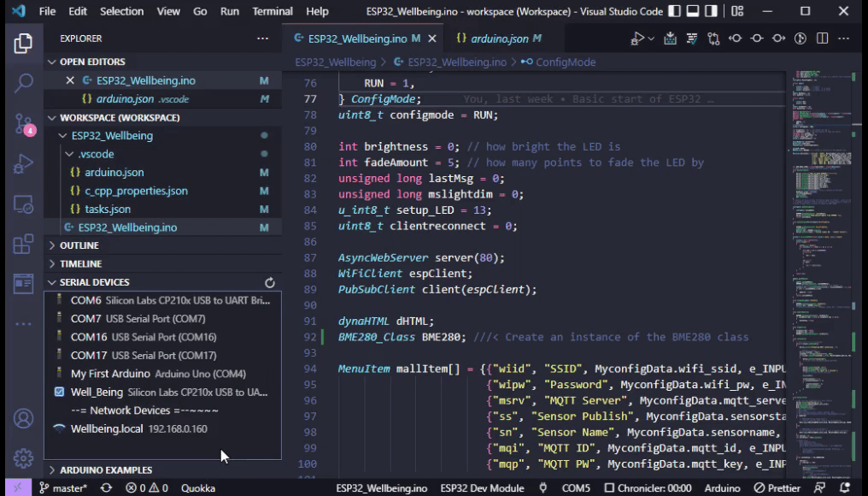Image resolution: width=868 pixels, height=496 pixels.
Task: Show additional activity bar views ellipsis
Action: tap(23, 323)
